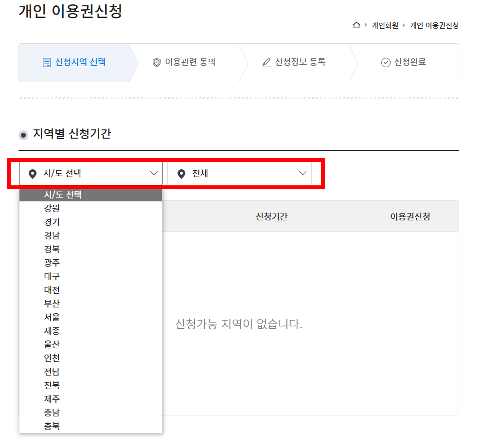Screen dimensions: 482x448
Task: Click the 신청기간 column header
Action: point(272,216)
